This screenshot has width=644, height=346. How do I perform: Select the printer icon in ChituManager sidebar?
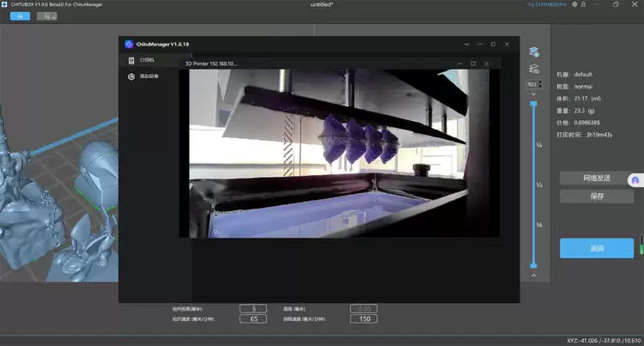(132, 61)
